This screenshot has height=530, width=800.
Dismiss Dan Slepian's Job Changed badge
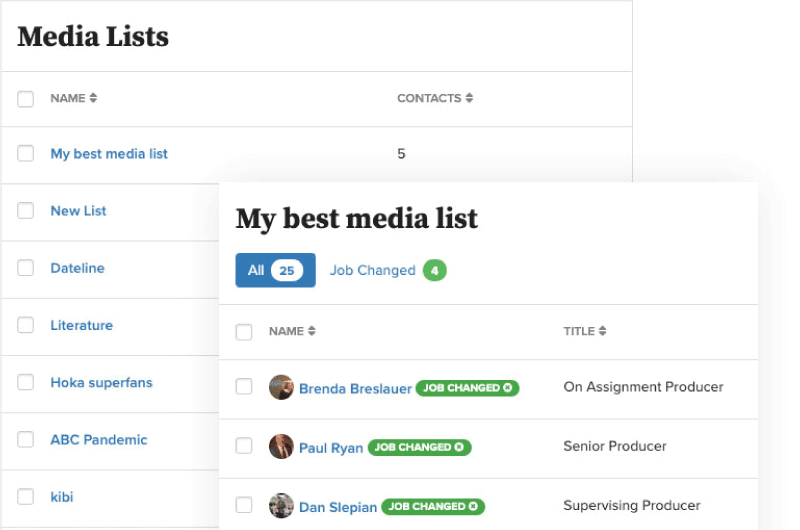473,507
